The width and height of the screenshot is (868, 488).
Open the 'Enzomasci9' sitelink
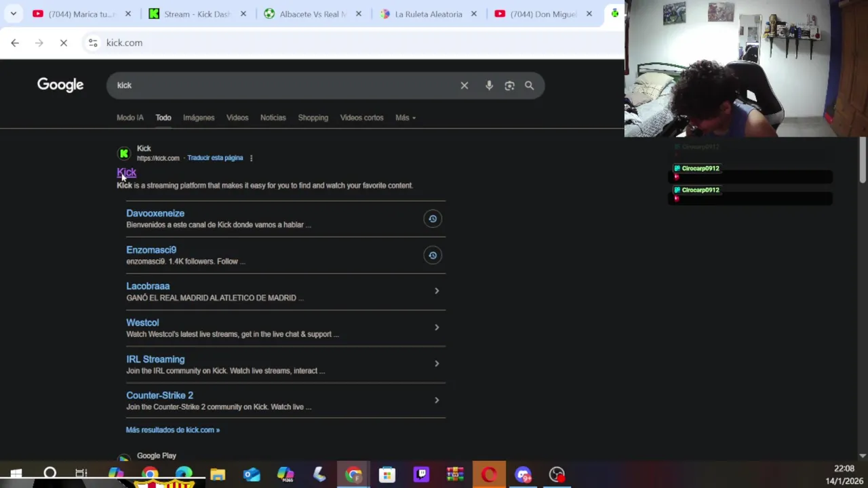coord(151,249)
